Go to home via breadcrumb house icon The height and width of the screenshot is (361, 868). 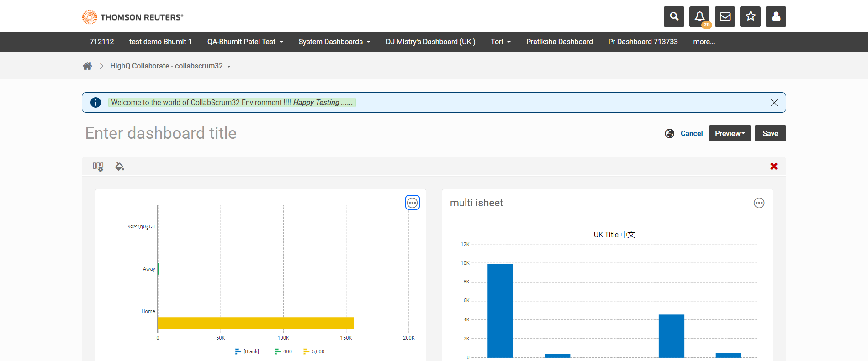click(87, 66)
